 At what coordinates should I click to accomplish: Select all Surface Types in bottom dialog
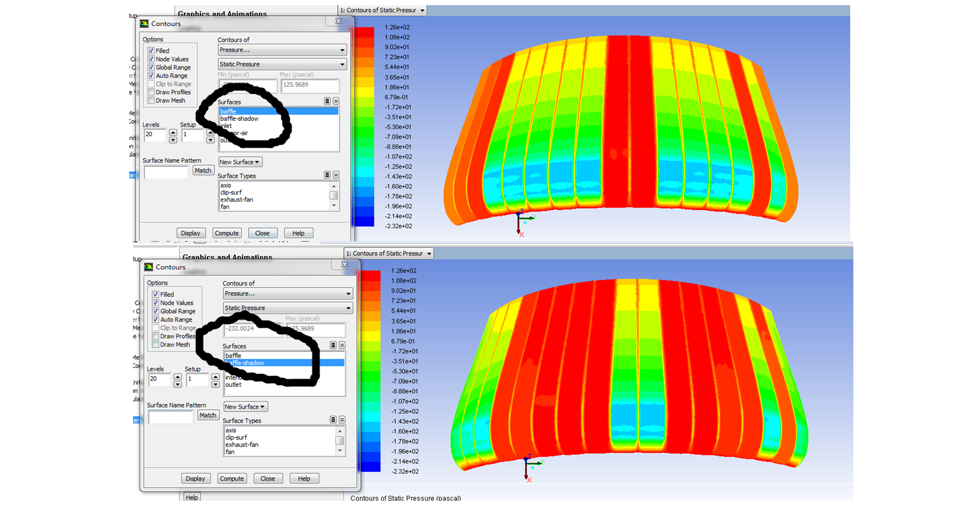click(333, 420)
